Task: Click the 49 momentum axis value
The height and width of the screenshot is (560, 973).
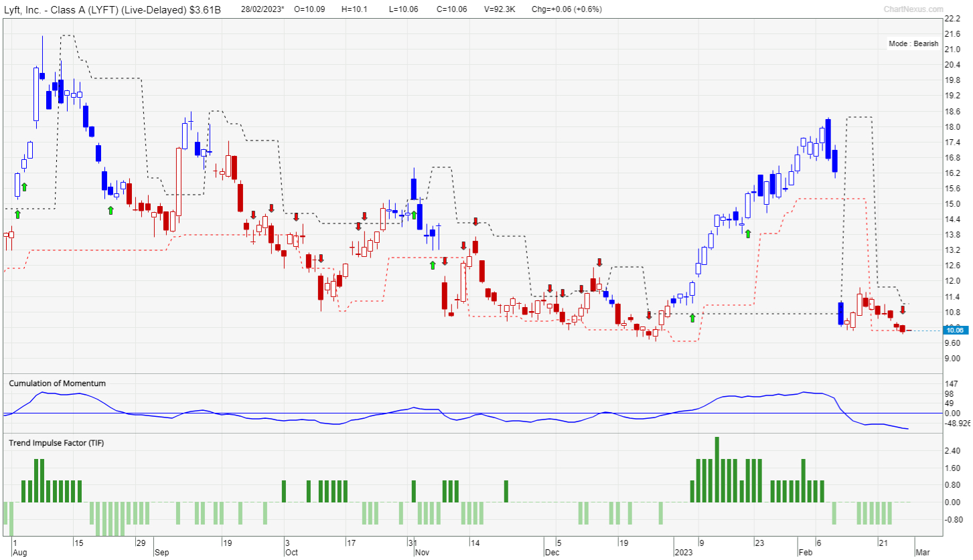Action: pyautogui.click(x=949, y=404)
